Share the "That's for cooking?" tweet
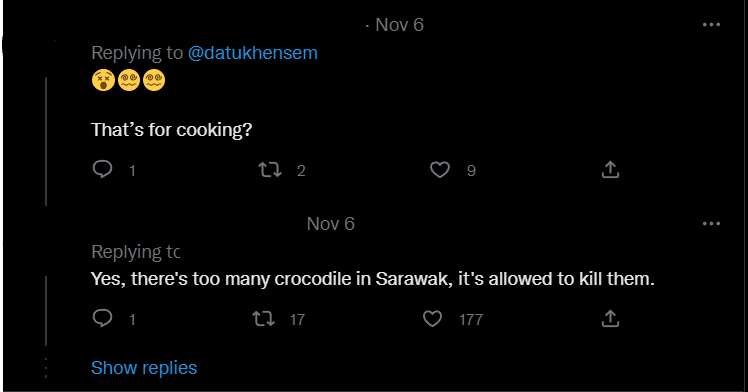 click(610, 169)
